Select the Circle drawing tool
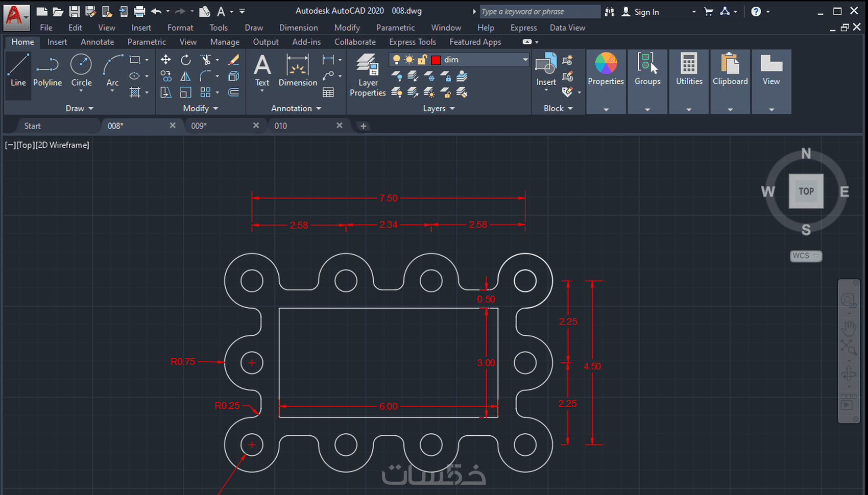Viewport: 868px width, 495px height. click(81, 71)
